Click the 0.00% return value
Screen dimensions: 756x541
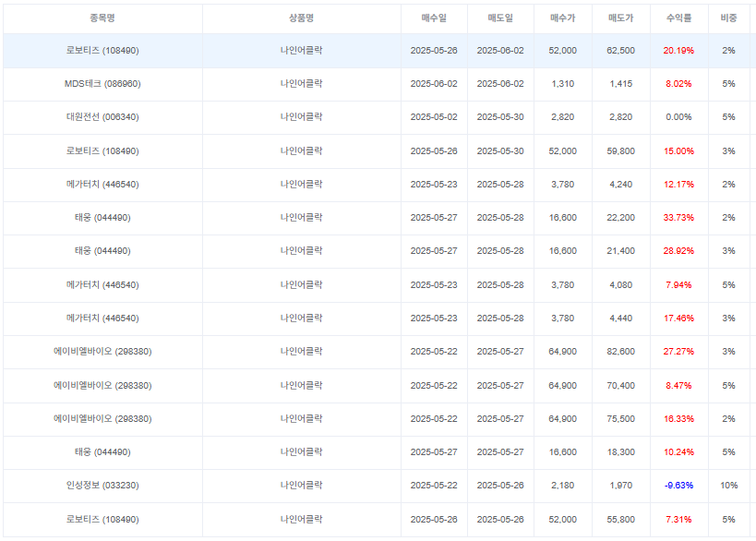pyautogui.click(x=678, y=117)
